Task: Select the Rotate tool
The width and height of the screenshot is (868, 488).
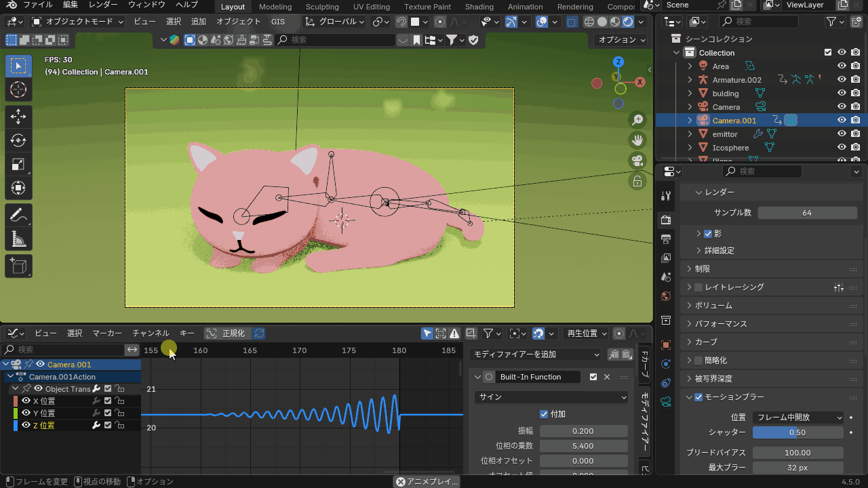Action: pyautogui.click(x=18, y=140)
